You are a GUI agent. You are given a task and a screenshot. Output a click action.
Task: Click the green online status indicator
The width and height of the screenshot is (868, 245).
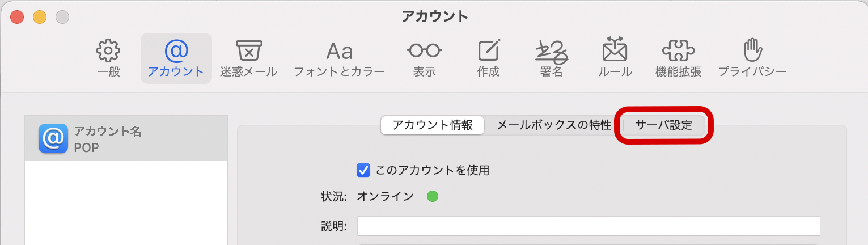(433, 197)
